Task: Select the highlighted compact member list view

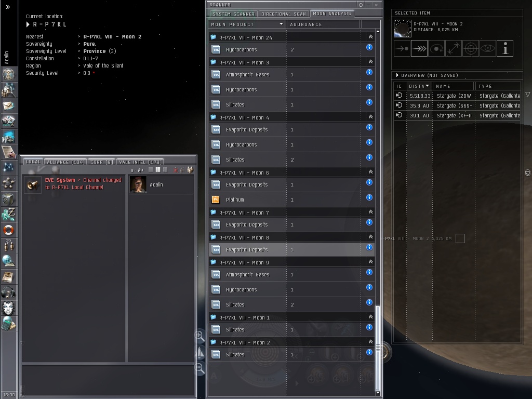Action: (158, 170)
